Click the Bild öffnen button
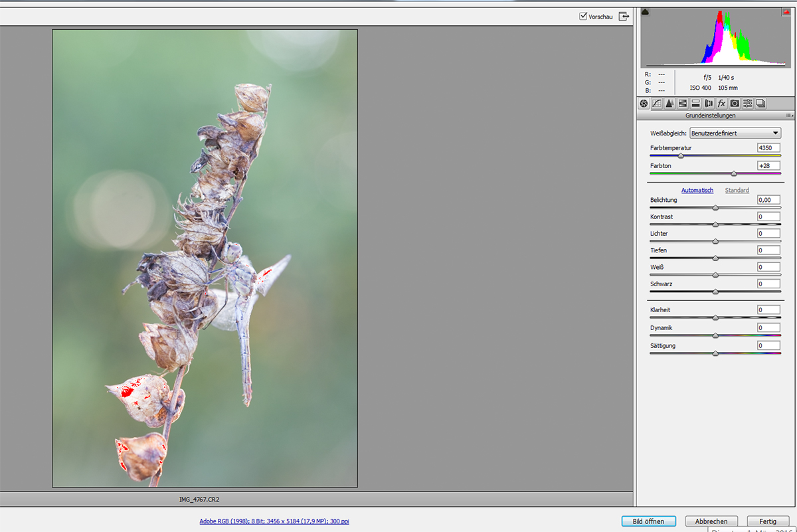The width and height of the screenshot is (797, 532). [648, 521]
